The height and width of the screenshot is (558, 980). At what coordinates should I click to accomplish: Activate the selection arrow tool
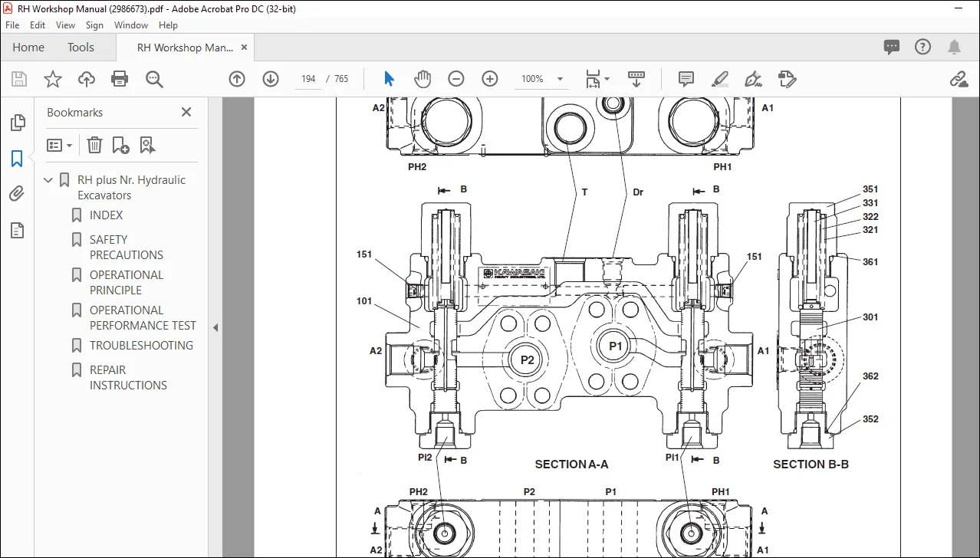(x=389, y=79)
